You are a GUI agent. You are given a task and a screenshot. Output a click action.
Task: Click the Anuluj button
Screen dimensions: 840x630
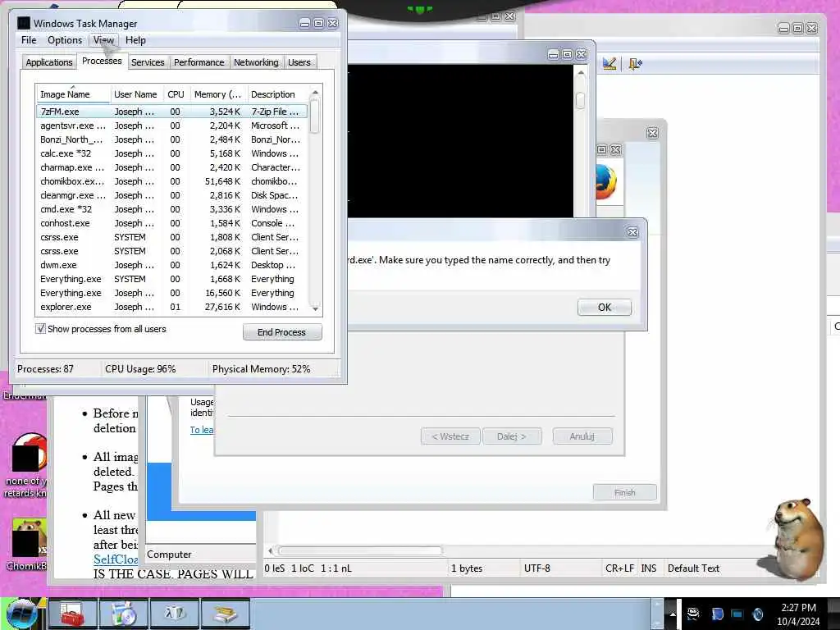(582, 436)
